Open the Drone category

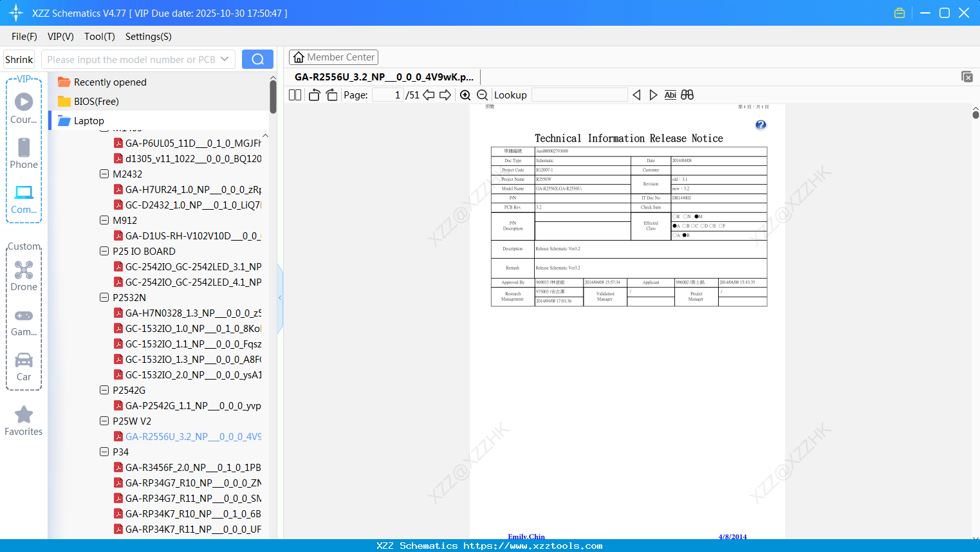pyautogui.click(x=24, y=276)
